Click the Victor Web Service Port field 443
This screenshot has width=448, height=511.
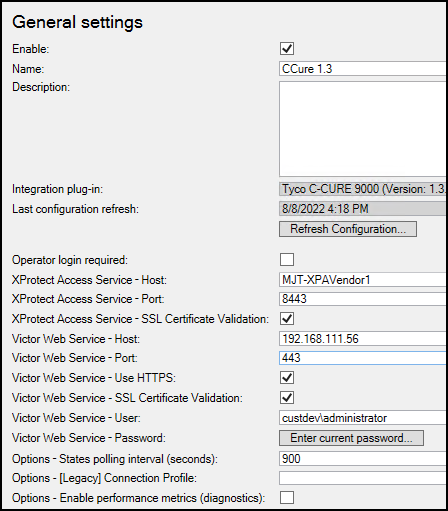click(363, 358)
